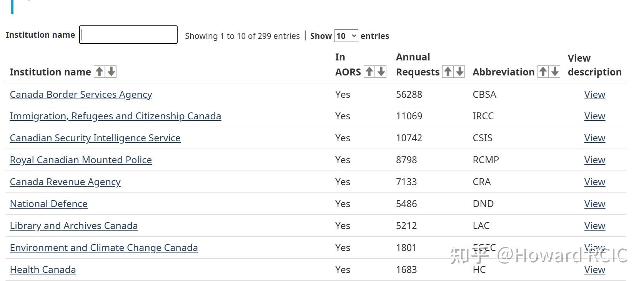View description for Health Canada
644x281 pixels.
click(594, 269)
